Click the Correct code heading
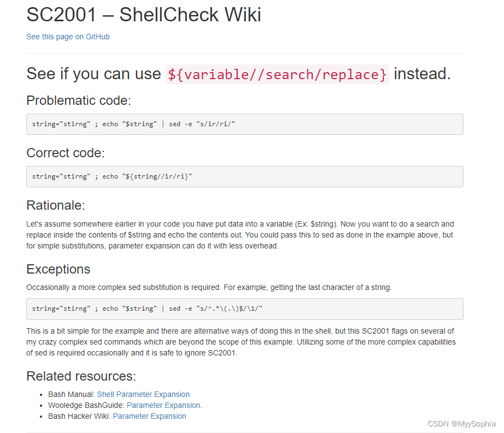The image size is (504, 433). tap(66, 153)
